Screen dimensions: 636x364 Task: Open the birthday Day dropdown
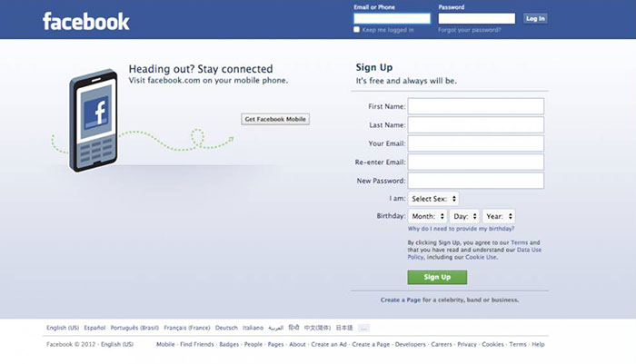point(465,216)
